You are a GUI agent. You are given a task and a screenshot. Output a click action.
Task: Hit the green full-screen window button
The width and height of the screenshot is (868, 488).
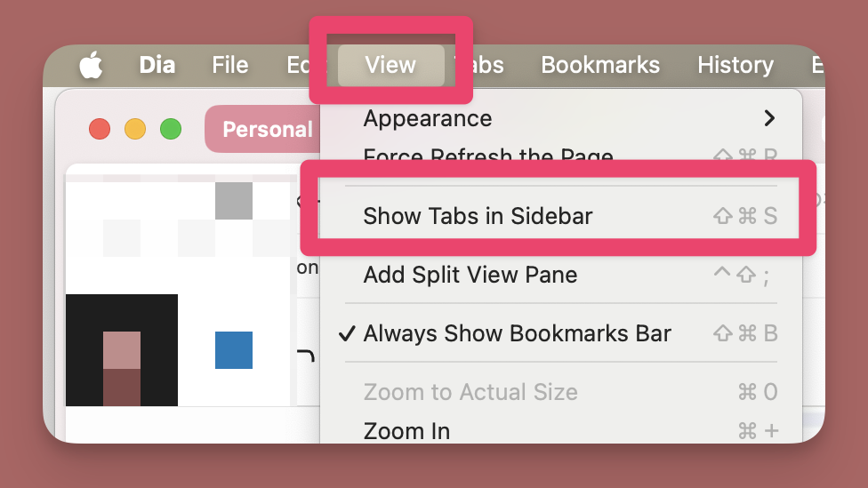[x=171, y=129]
